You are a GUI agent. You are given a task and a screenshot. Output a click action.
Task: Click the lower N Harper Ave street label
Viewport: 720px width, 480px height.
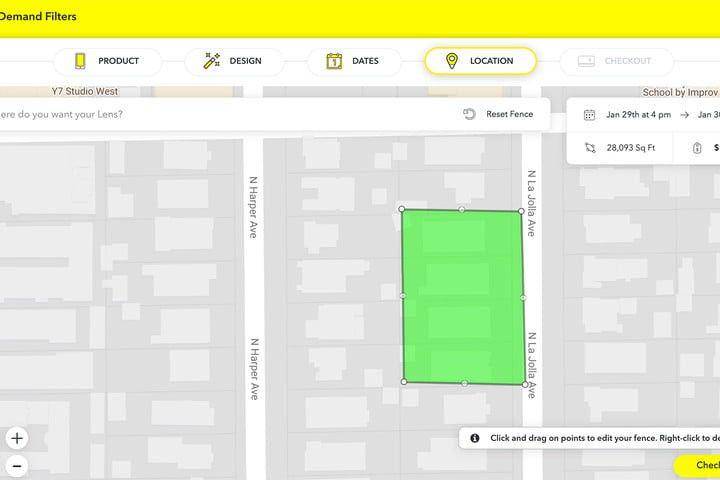tap(254, 369)
